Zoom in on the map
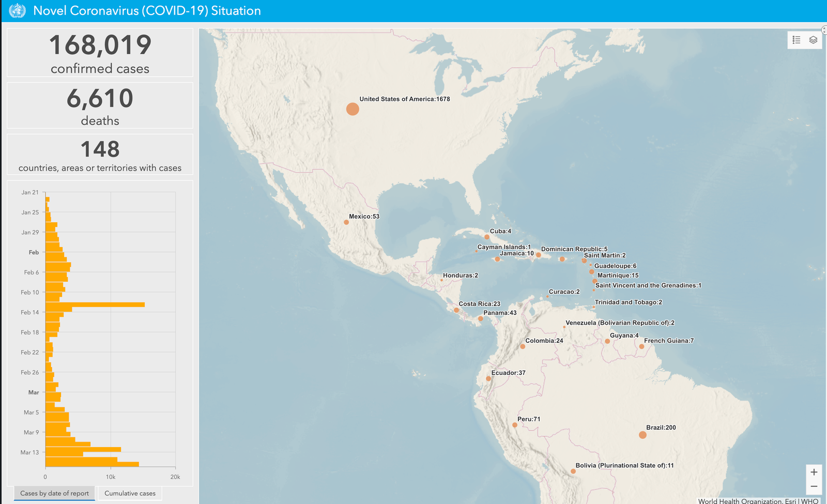The height and width of the screenshot is (504, 827). [x=814, y=472]
